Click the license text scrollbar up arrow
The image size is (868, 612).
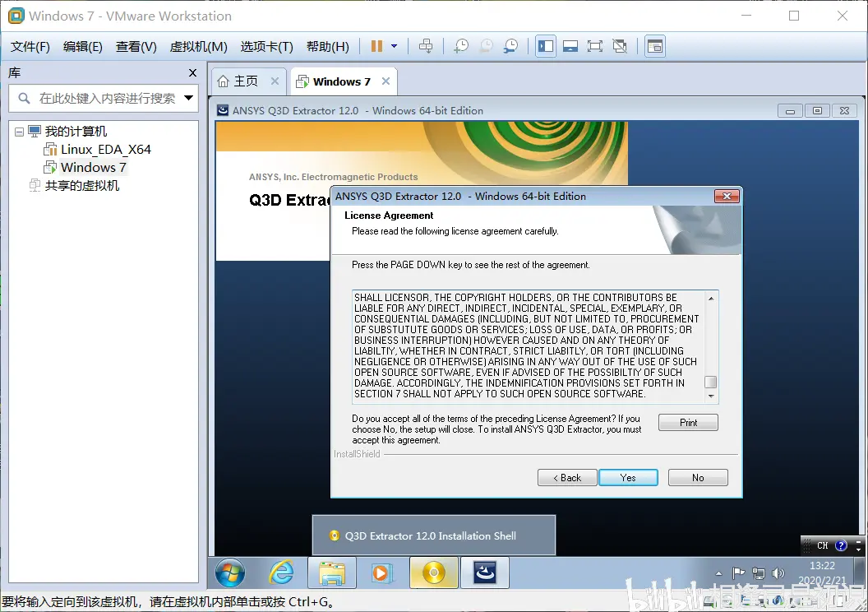711,299
